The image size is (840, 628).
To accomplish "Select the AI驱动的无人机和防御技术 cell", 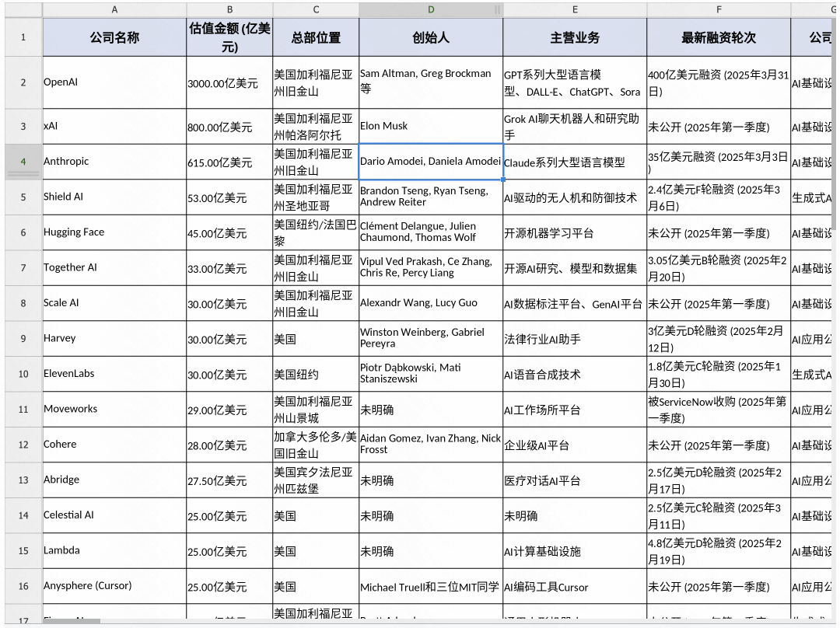I will tap(575, 197).
